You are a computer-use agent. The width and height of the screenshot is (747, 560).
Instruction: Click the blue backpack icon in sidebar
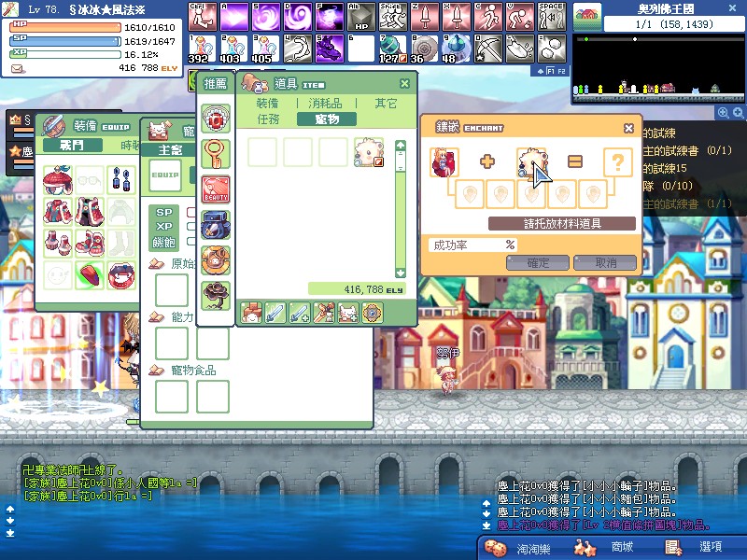(216, 225)
